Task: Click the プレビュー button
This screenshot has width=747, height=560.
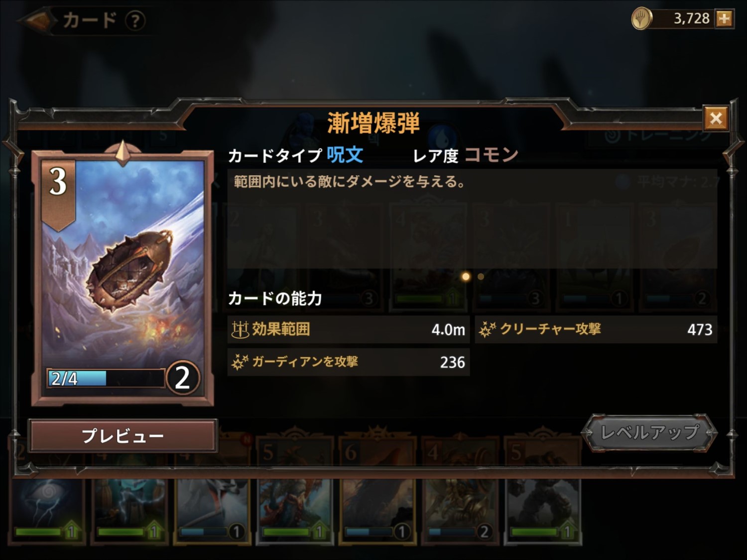Action: pyautogui.click(x=123, y=436)
